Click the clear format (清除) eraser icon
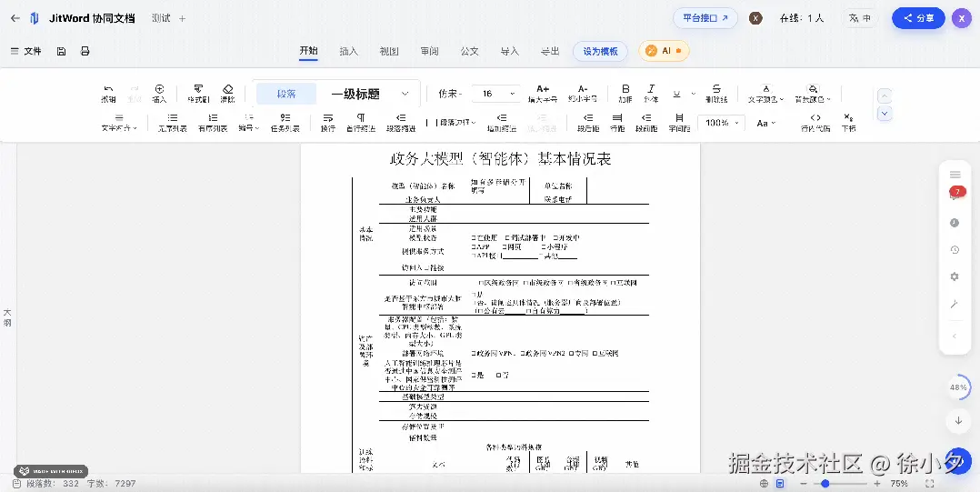980x492 pixels. 227,94
